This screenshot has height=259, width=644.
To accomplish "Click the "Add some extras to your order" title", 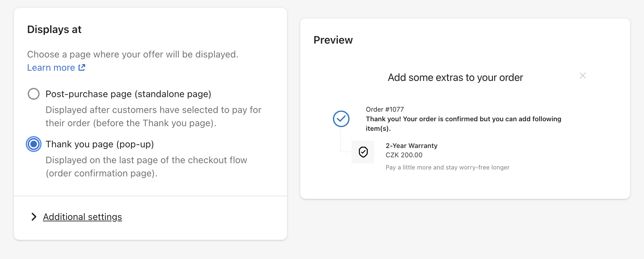I will coord(455,77).
